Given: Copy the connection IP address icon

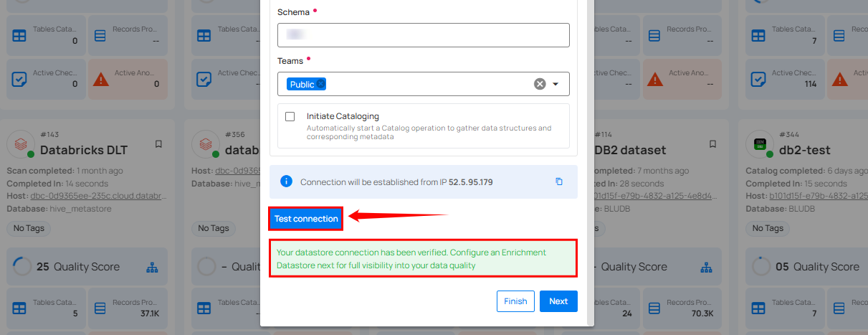Looking at the screenshot, I should click(559, 182).
